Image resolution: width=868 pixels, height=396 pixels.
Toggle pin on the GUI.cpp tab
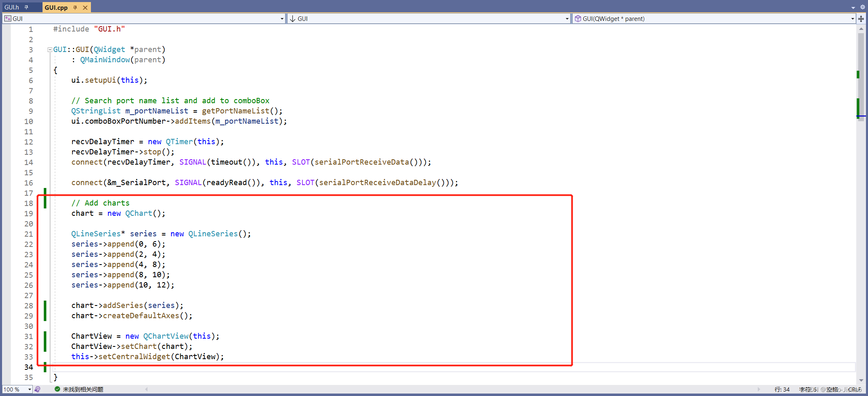(x=75, y=7)
